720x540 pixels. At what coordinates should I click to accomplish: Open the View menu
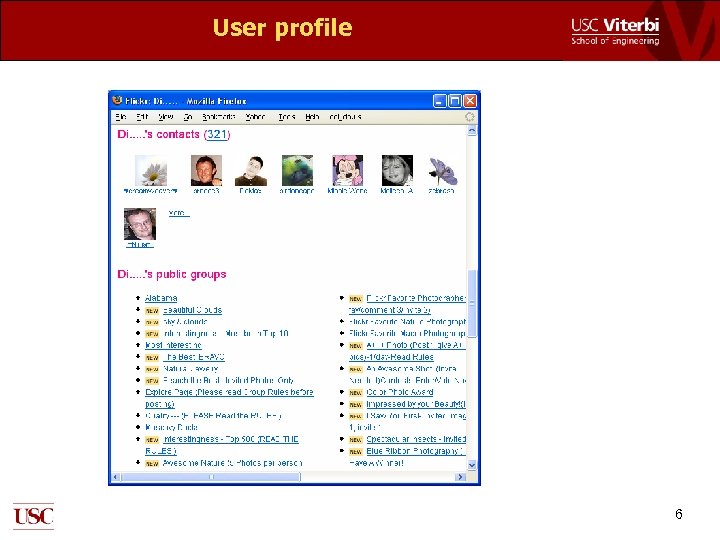(x=165, y=117)
